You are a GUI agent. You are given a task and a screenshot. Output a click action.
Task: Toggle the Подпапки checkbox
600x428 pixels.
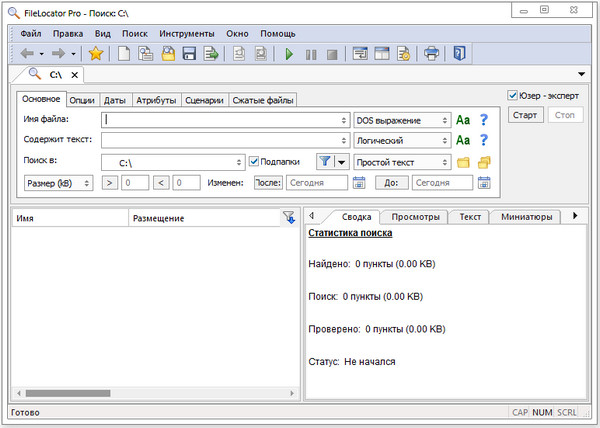coord(254,161)
